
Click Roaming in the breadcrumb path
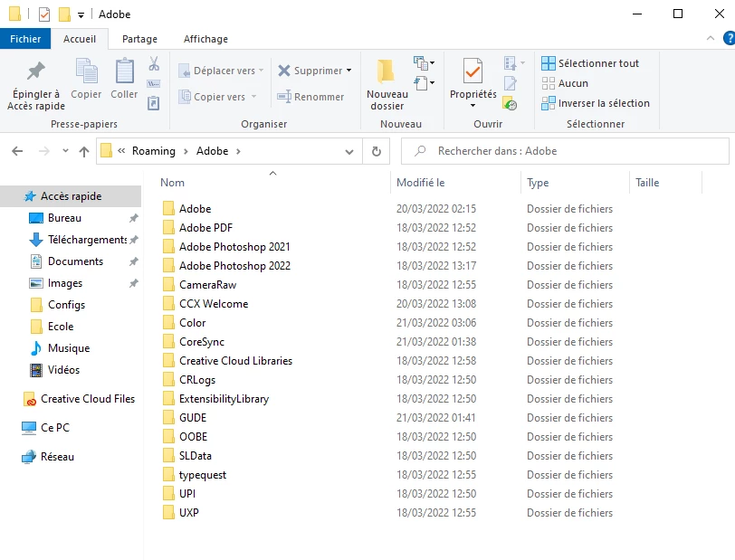154,151
